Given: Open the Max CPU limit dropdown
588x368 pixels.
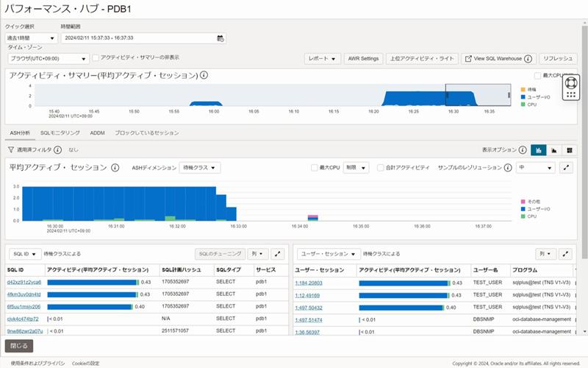Looking at the screenshot, I should [356, 168].
